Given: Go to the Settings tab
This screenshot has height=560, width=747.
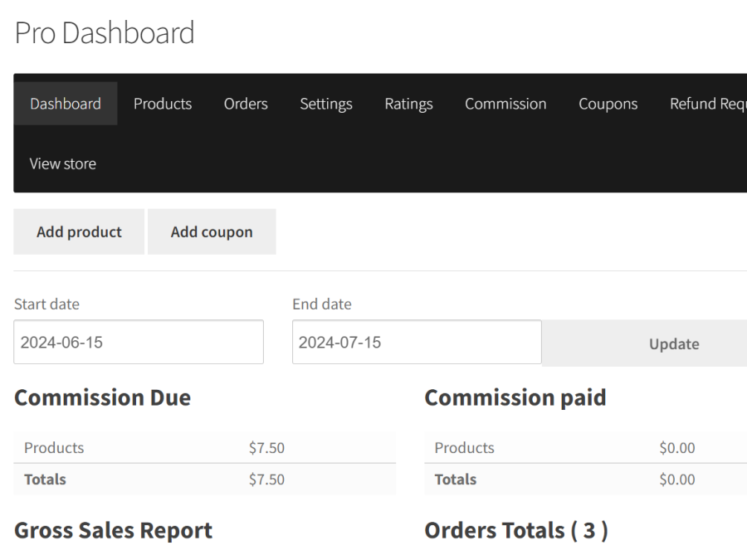Looking at the screenshot, I should 325,103.
